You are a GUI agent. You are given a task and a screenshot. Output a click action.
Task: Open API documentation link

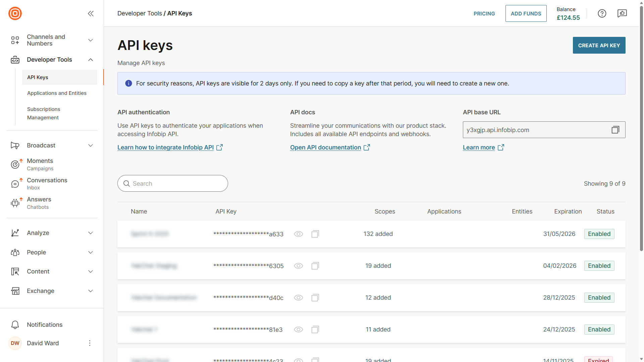325,147
